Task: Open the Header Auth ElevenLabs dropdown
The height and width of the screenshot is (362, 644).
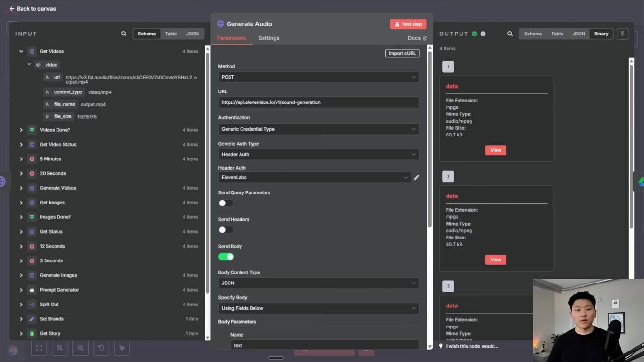Action: (315, 177)
